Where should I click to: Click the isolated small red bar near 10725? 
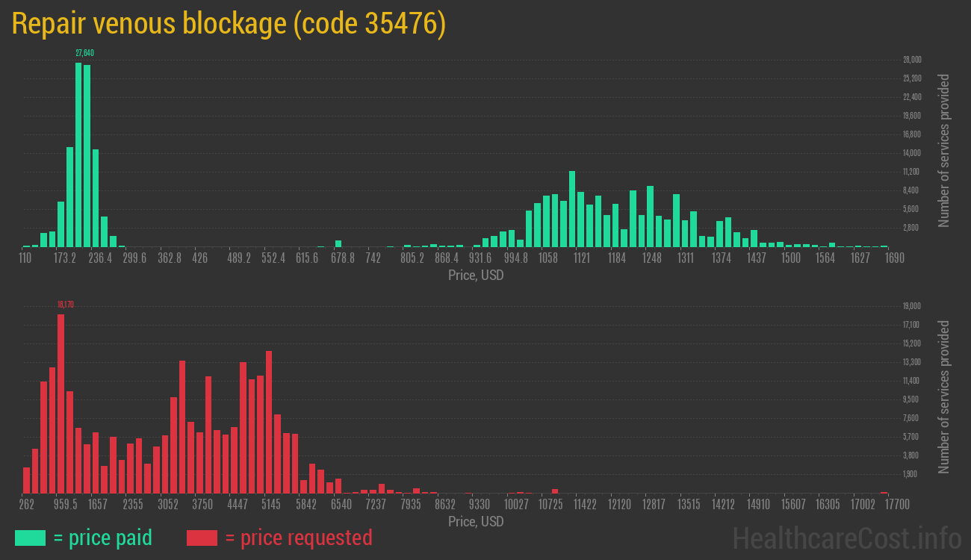pyautogui.click(x=555, y=491)
